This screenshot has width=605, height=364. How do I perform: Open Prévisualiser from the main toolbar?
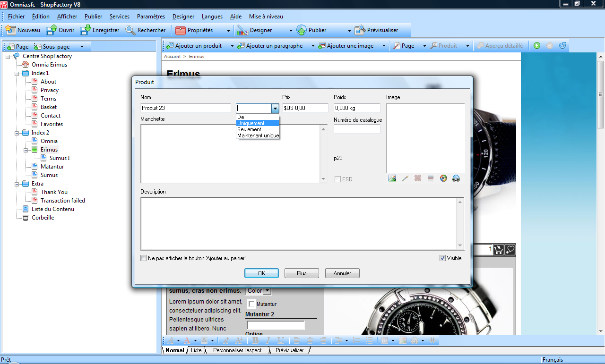tap(376, 30)
